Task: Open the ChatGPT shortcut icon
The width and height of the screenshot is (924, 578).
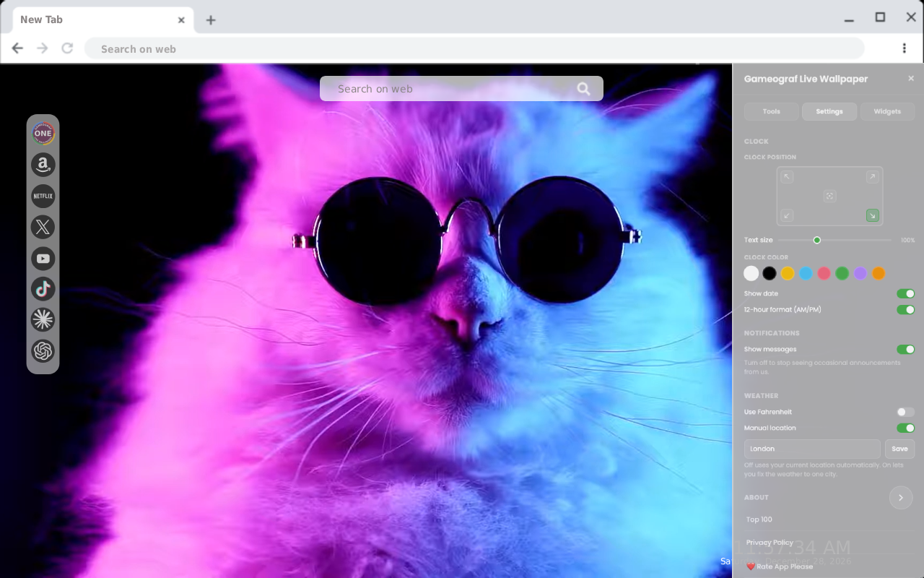Action: pyautogui.click(x=43, y=351)
